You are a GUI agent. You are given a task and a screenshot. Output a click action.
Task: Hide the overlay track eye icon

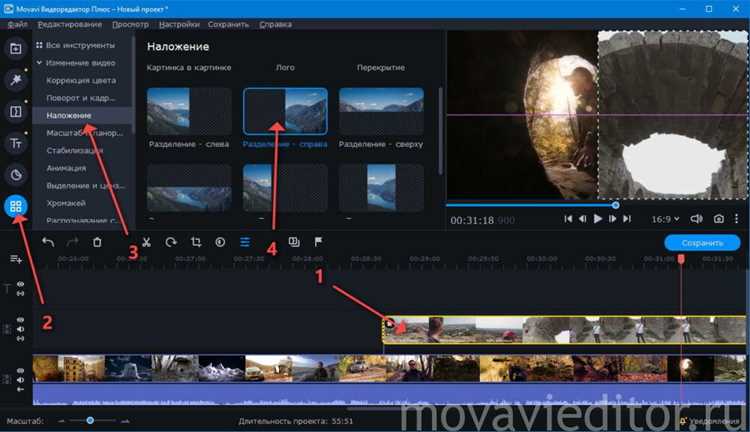point(21,320)
